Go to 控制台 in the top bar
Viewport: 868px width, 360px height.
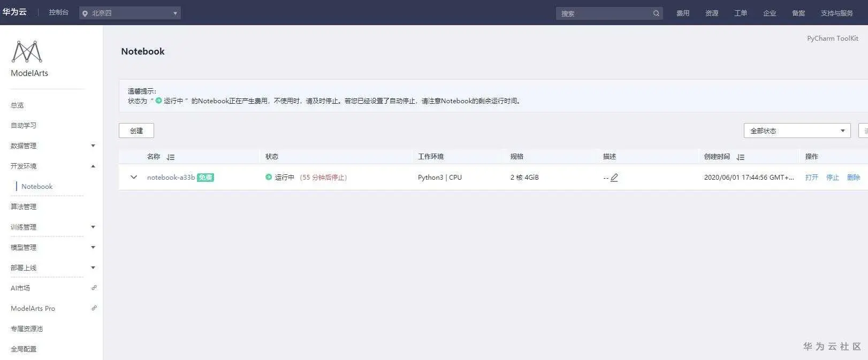click(59, 12)
